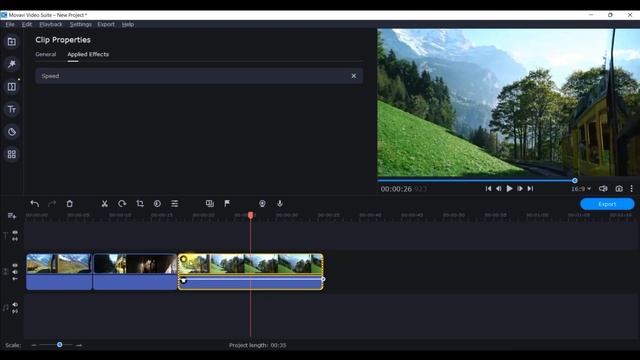
Task: Click the timeline Scale slider handle
Action: coord(60,345)
